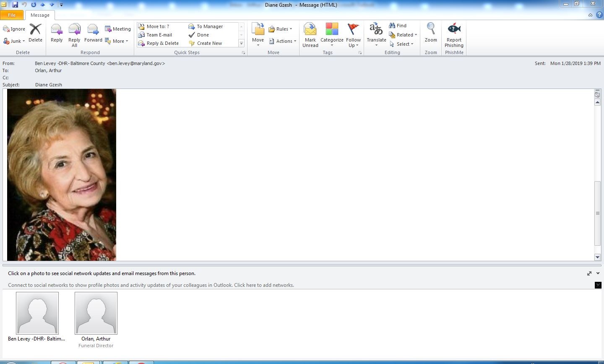
Task: Collapse the People Pane with the chevron
Action: pos(598,273)
